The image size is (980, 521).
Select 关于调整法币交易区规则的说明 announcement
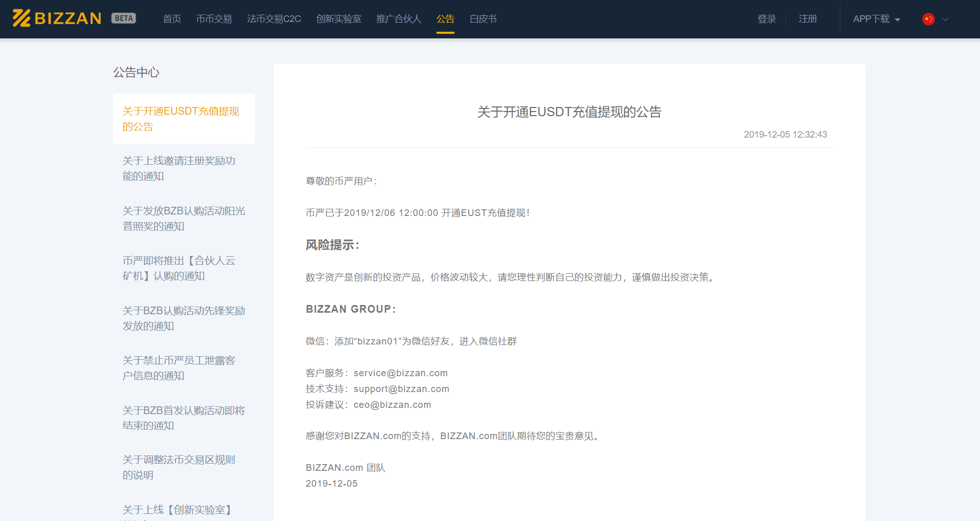pyautogui.click(x=179, y=467)
